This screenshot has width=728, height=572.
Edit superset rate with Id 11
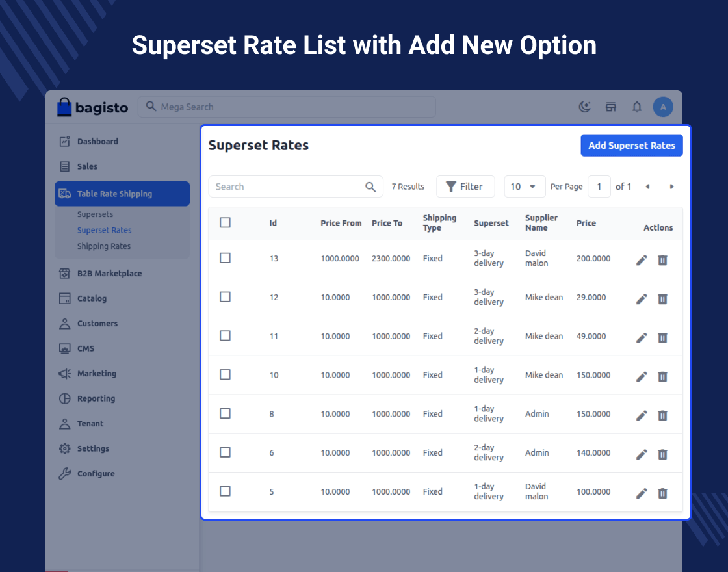point(641,338)
